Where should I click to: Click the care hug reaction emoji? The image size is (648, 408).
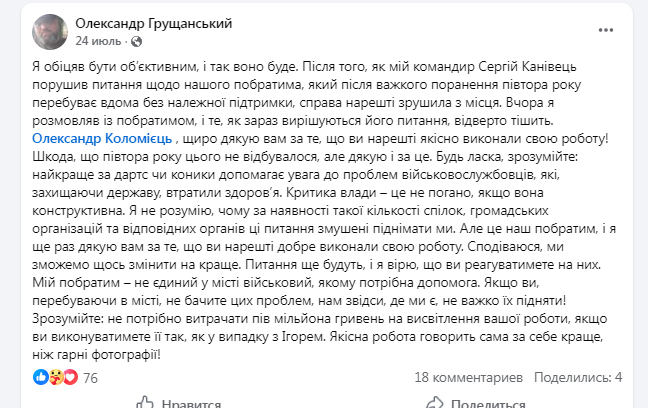click(56, 377)
